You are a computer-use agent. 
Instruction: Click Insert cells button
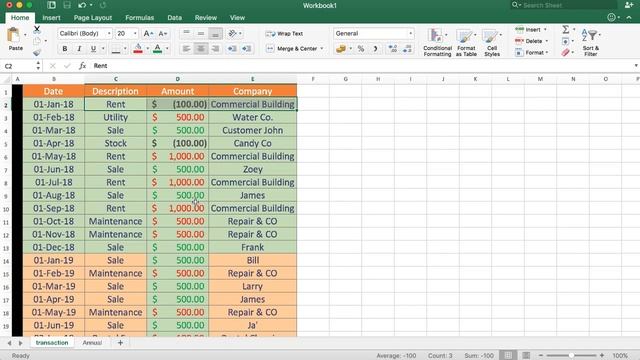tap(530, 30)
